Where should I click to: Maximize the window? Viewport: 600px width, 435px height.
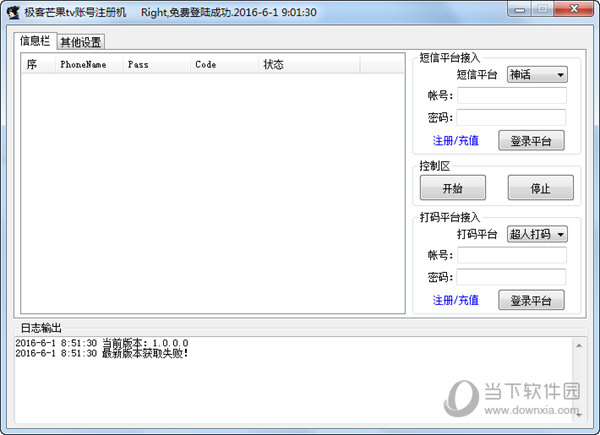[x=542, y=10]
